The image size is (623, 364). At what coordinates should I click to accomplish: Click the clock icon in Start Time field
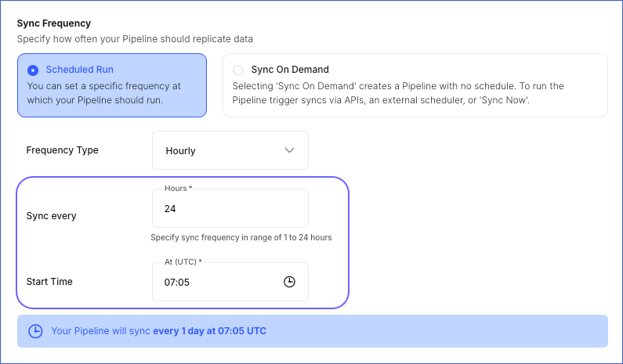(289, 282)
